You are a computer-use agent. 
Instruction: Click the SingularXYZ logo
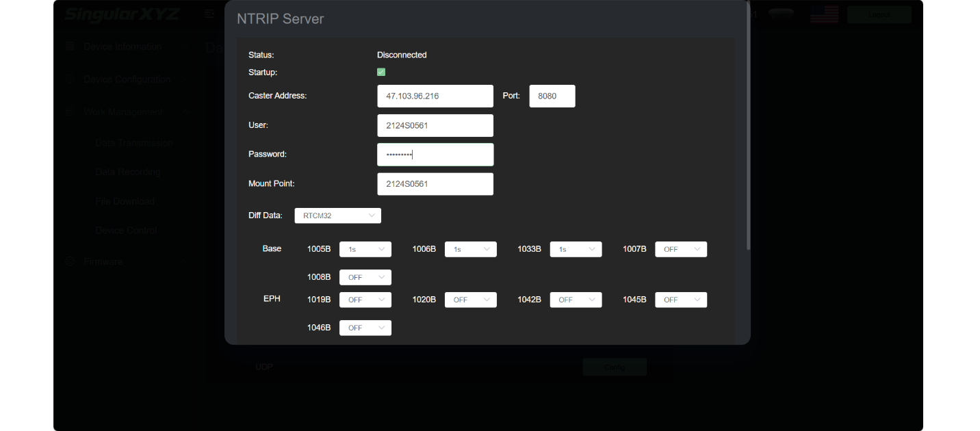click(x=122, y=14)
